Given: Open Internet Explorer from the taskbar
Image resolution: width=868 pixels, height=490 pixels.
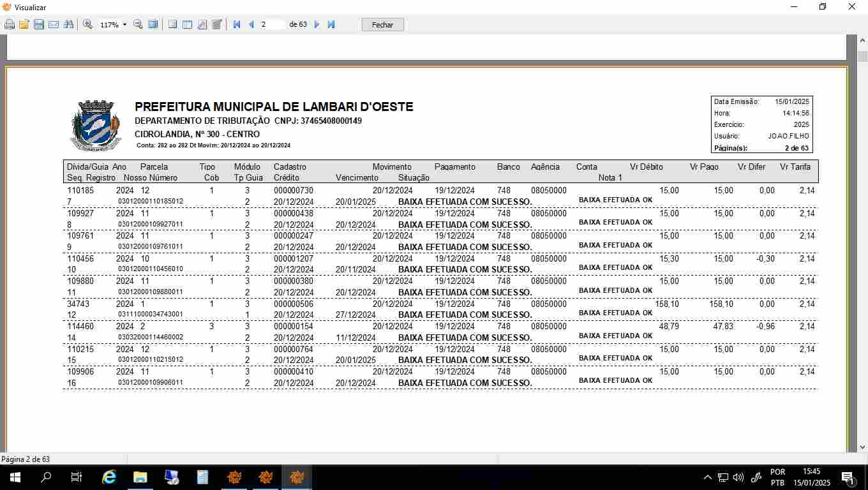Looking at the screenshot, I should tap(109, 477).
